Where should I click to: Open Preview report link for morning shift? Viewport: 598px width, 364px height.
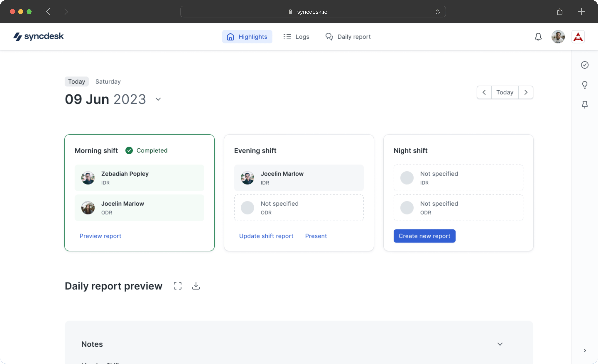click(x=100, y=236)
